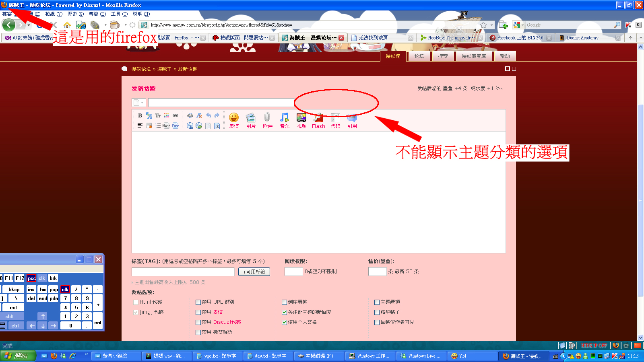Open the text color palette grid
Viewport: 644px width, 362px height.
[x=167, y=115]
